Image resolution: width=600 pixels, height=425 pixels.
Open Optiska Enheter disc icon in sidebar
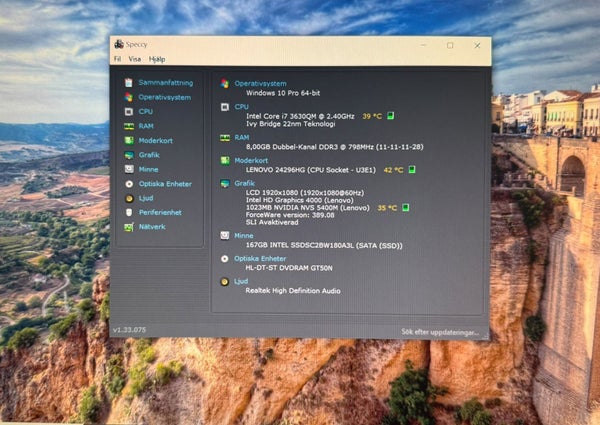click(x=129, y=184)
